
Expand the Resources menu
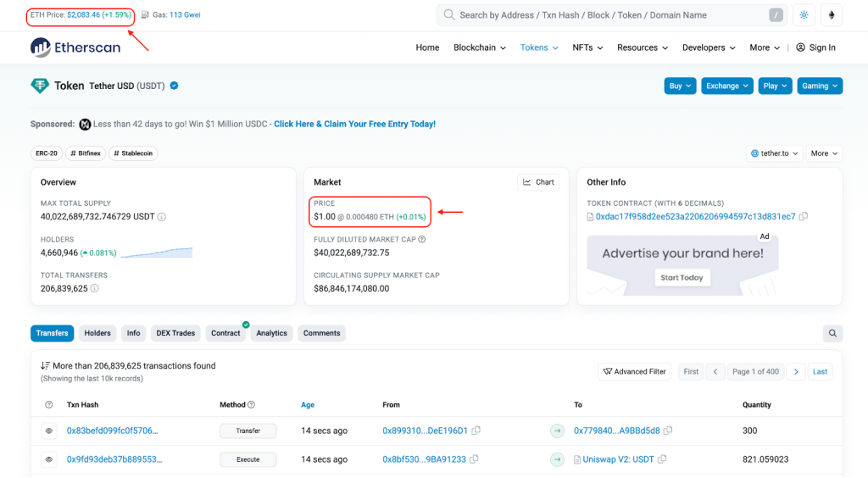(x=643, y=47)
